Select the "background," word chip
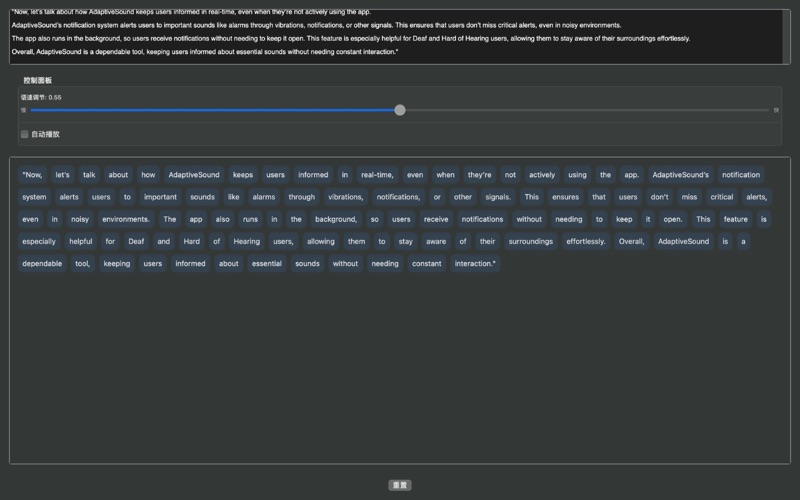 point(336,219)
